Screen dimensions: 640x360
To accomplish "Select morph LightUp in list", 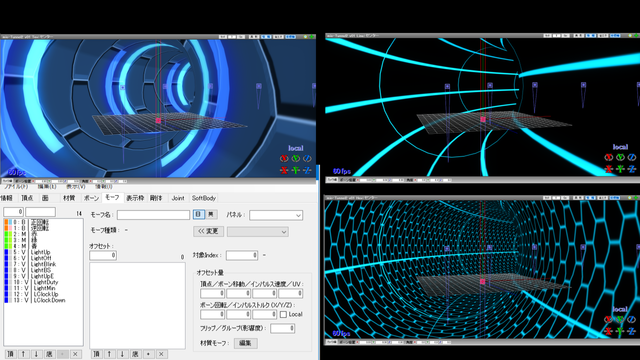I will [40, 253].
